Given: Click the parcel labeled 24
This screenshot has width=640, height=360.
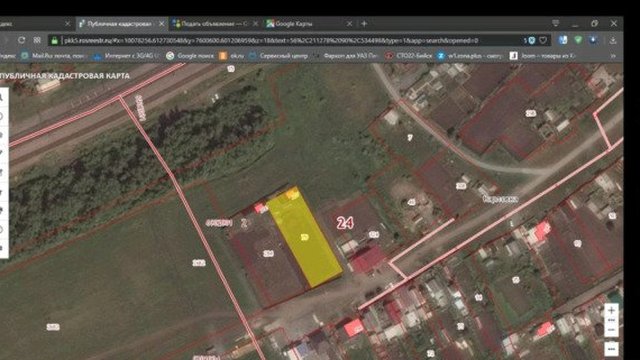Looking at the screenshot, I should [345, 223].
